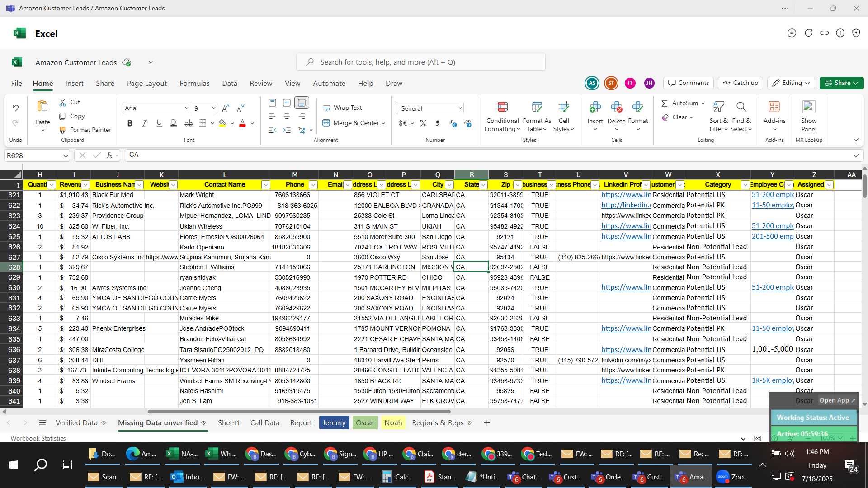868x488 pixels.
Task: Open the Formulas ribbon tab
Action: pos(194,84)
